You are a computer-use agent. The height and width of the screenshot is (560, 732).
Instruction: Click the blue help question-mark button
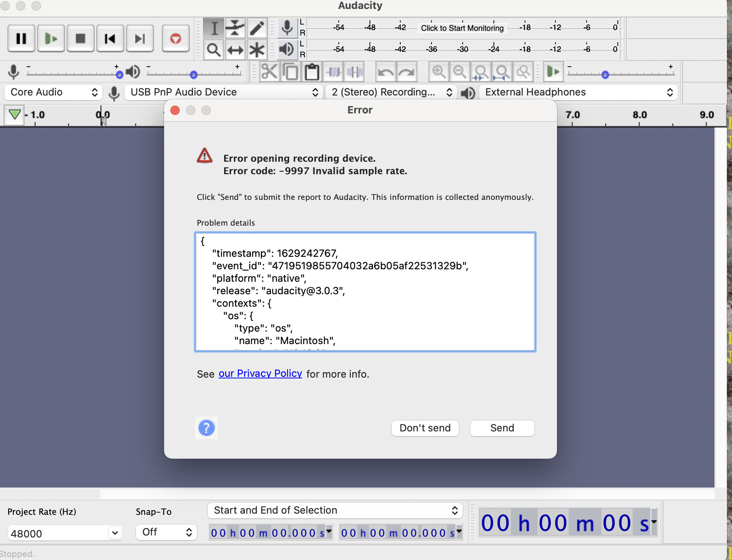(206, 428)
